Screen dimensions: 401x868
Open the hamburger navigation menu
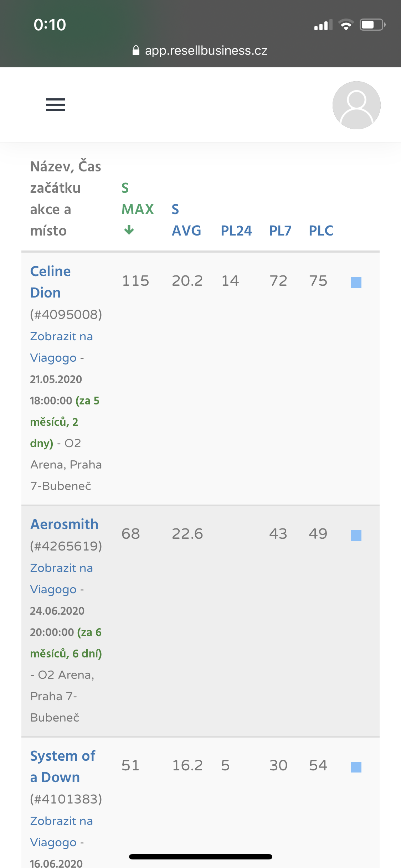(x=56, y=105)
